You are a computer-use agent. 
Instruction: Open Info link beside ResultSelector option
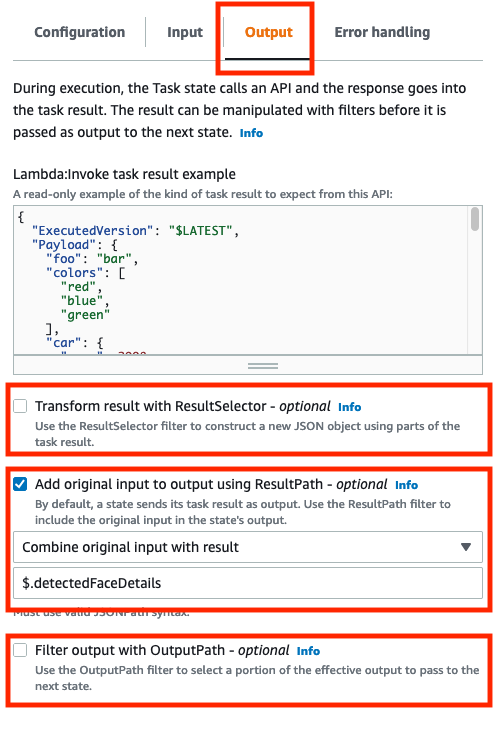click(x=349, y=407)
